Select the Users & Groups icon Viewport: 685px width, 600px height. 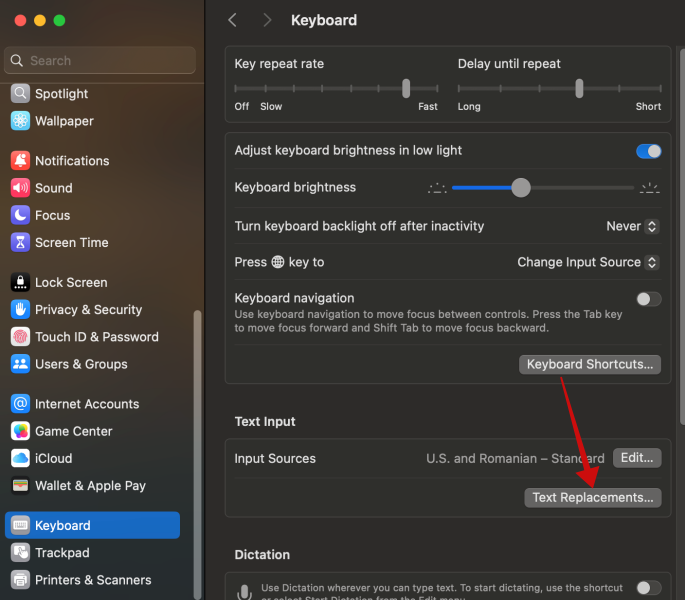(x=20, y=364)
